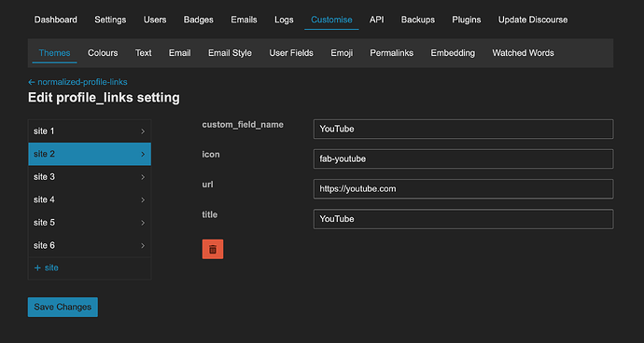Open the Backups admin section
Viewport: 644px width, 343px height.
pyautogui.click(x=418, y=20)
